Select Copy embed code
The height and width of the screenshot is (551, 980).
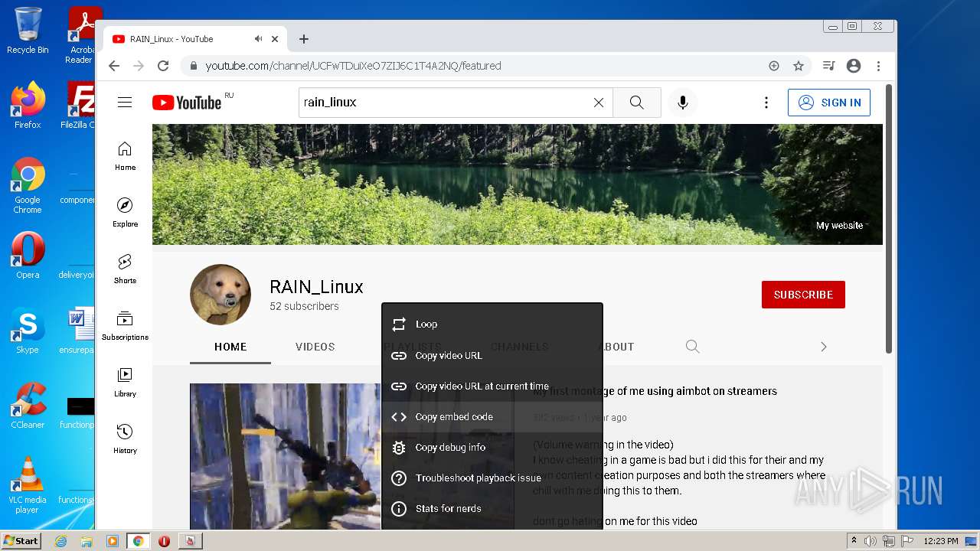pos(492,417)
